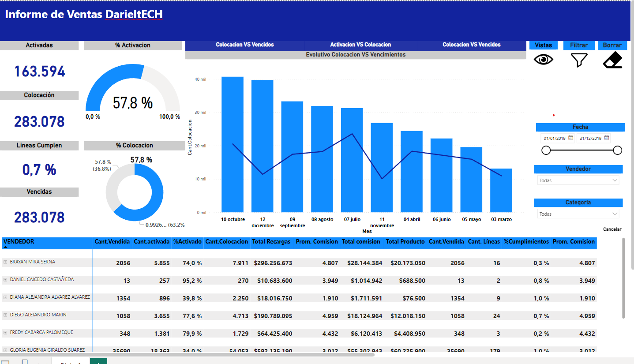Click the funnel filter icon
The height and width of the screenshot is (364, 634).
(579, 60)
